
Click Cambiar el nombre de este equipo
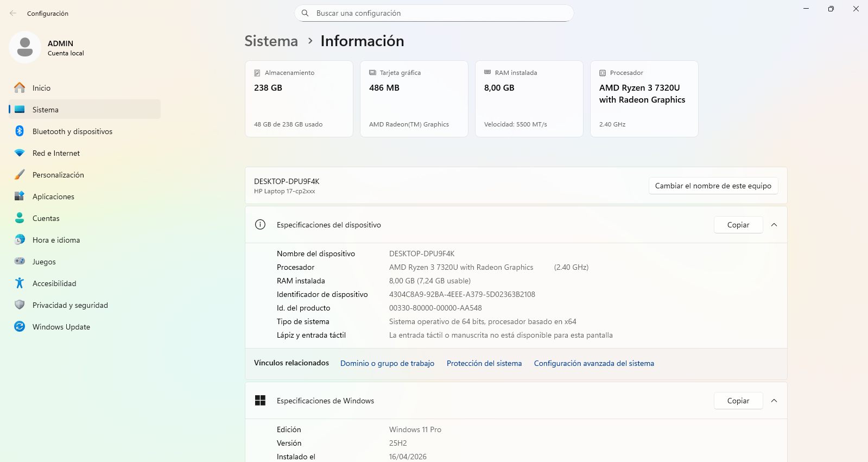[713, 186]
